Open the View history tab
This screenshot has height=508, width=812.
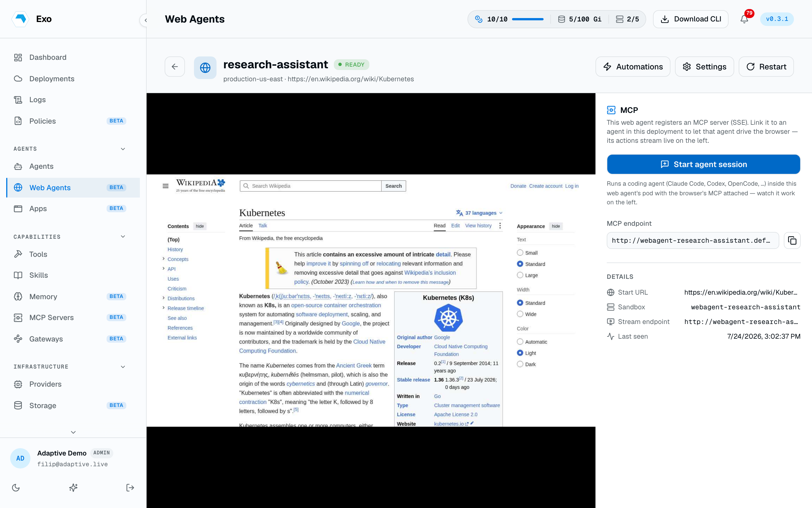coord(478,226)
